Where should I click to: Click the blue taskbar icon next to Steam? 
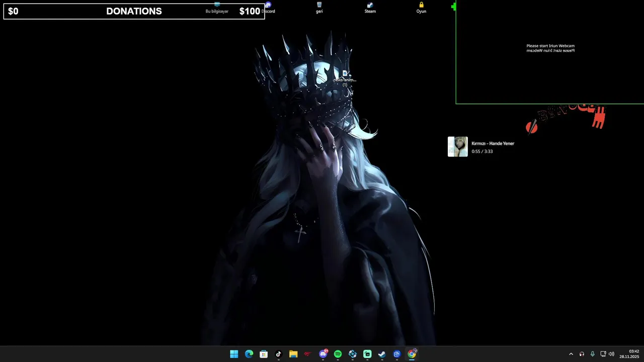pyautogui.click(x=397, y=354)
